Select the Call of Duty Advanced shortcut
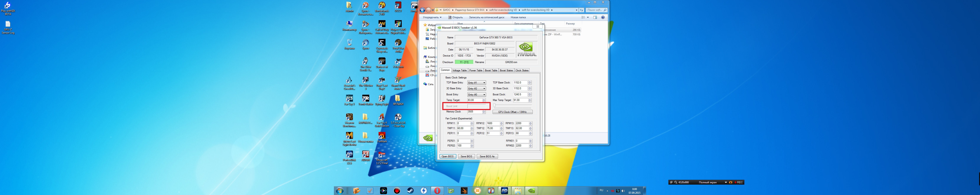 pyautogui.click(x=382, y=27)
